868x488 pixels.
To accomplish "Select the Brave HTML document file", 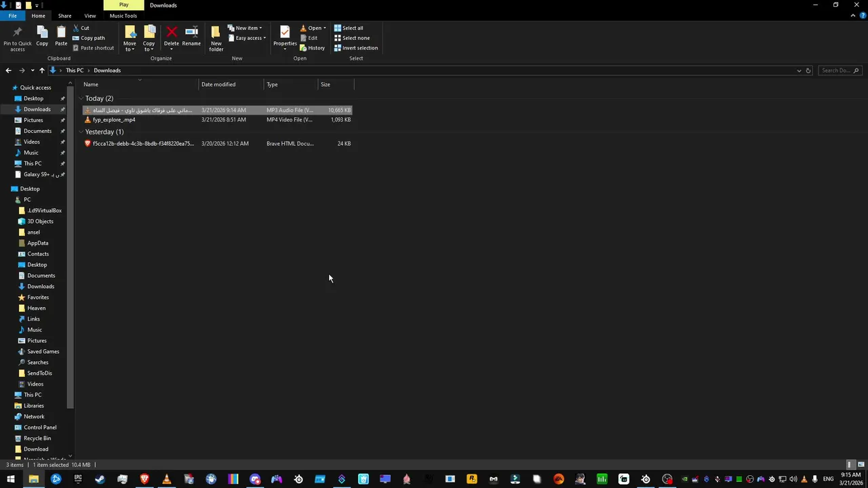I will (x=217, y=144).
